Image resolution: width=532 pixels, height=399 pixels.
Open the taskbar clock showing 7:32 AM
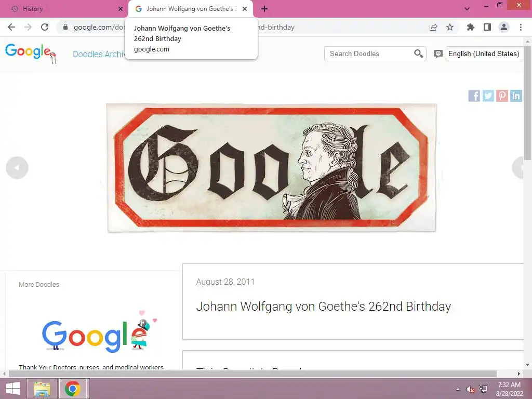point(509,389)
